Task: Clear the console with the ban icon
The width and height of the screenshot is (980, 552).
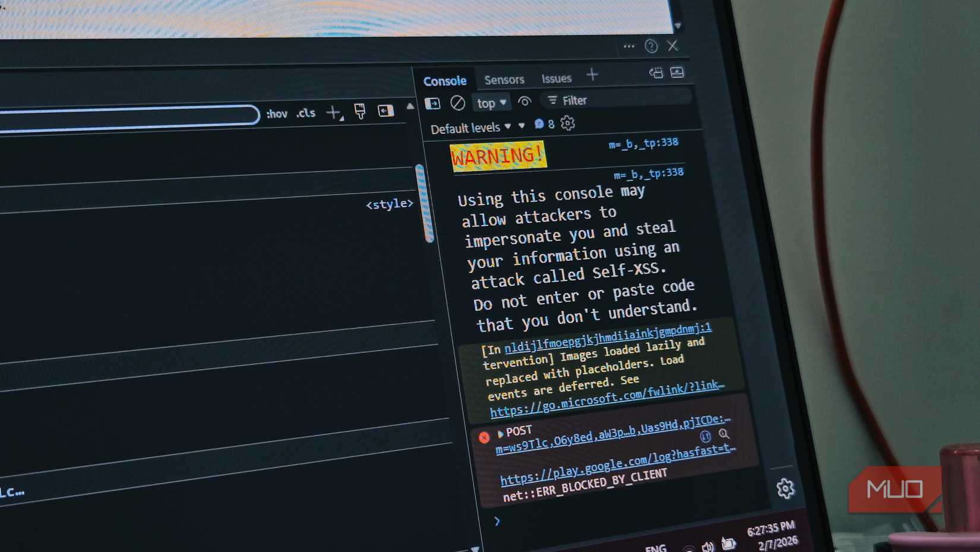Action: tap(457, 103)
